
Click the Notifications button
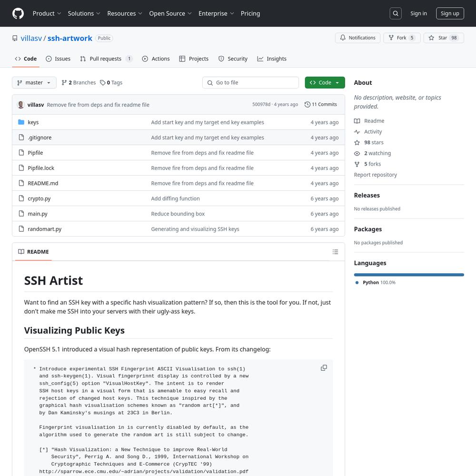point(357,38)
